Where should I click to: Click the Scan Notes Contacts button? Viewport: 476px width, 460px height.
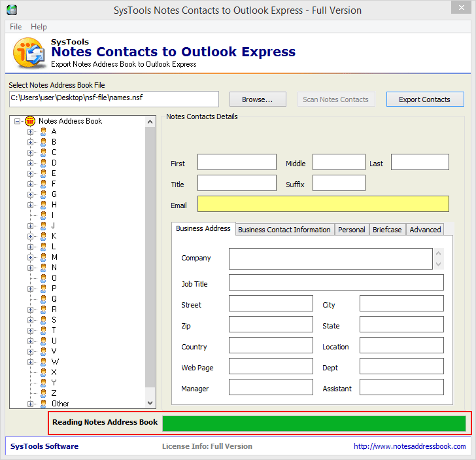pos(336,99)
